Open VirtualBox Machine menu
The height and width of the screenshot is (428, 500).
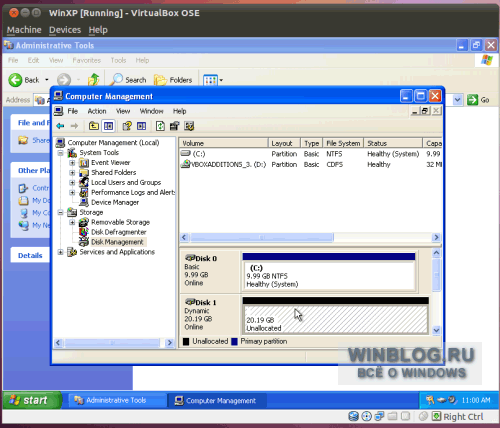coord(24,30)
